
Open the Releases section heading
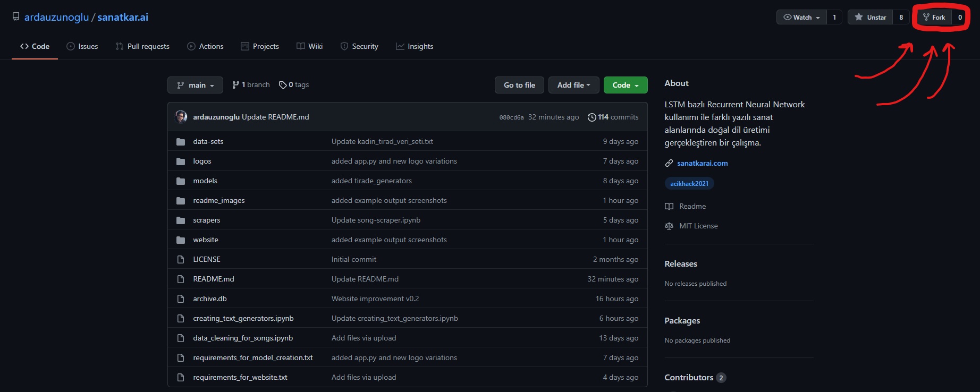pyautogui.click(x=681, y=263)
